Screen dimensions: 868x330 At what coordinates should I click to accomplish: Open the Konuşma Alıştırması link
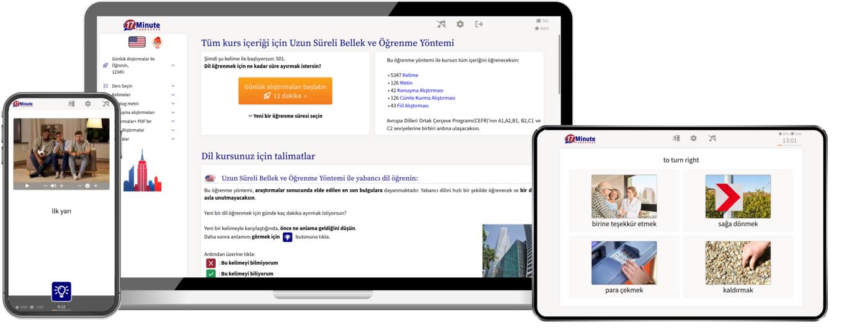tap(420, 90)
